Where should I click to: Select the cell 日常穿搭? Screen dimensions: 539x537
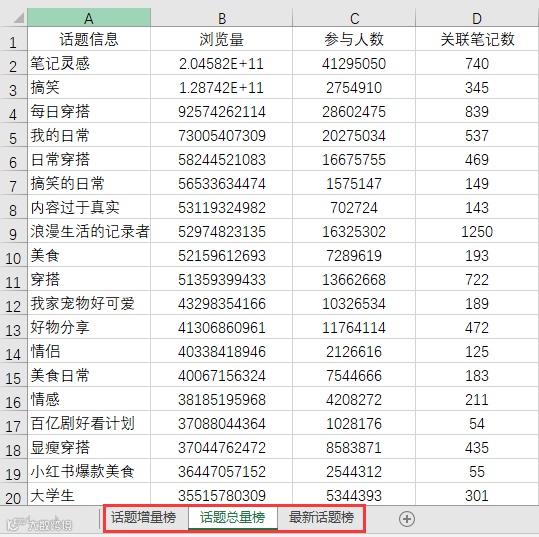89,159
